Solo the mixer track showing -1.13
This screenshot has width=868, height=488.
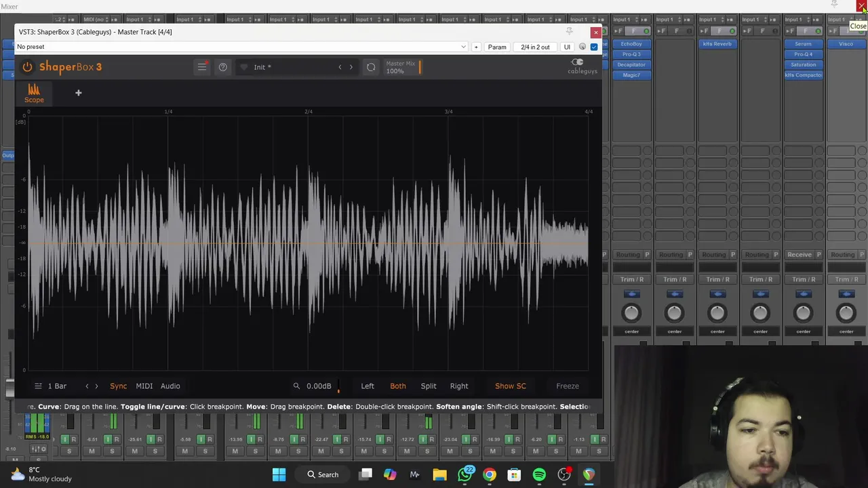coord(599,451)
